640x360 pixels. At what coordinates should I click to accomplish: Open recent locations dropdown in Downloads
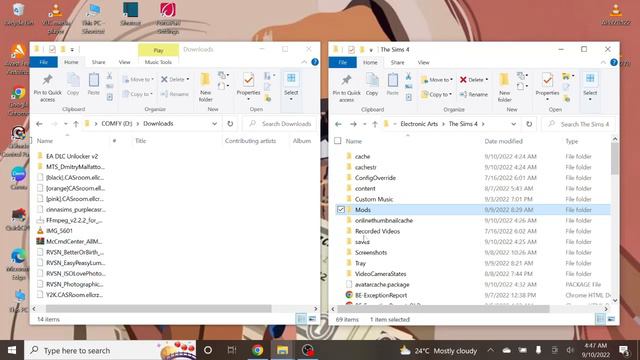[x=66, y=124]
